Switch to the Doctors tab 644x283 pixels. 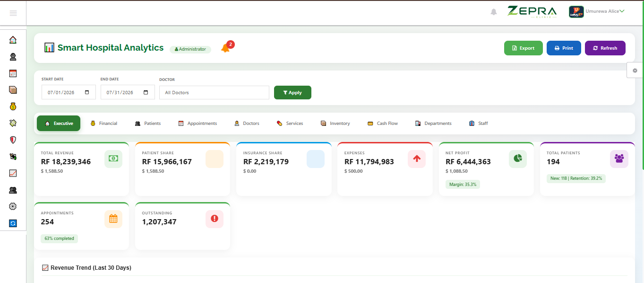247,123
